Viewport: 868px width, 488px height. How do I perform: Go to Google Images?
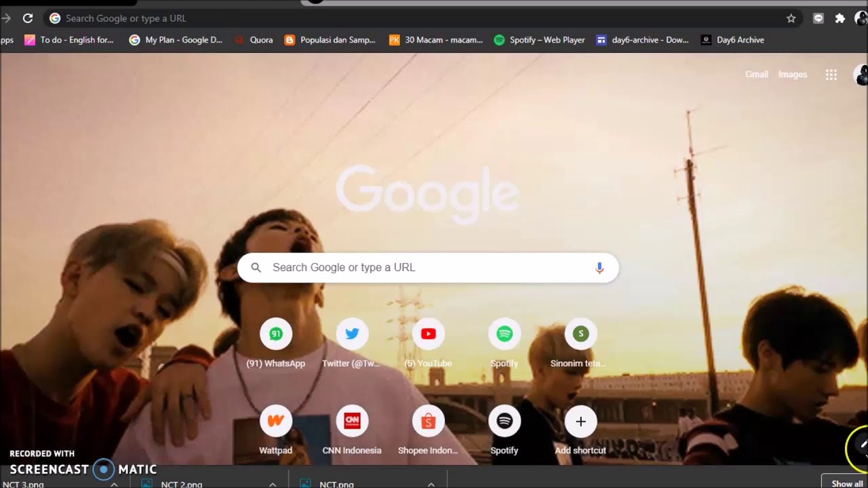pyautogui.click(x=793, y=75)
